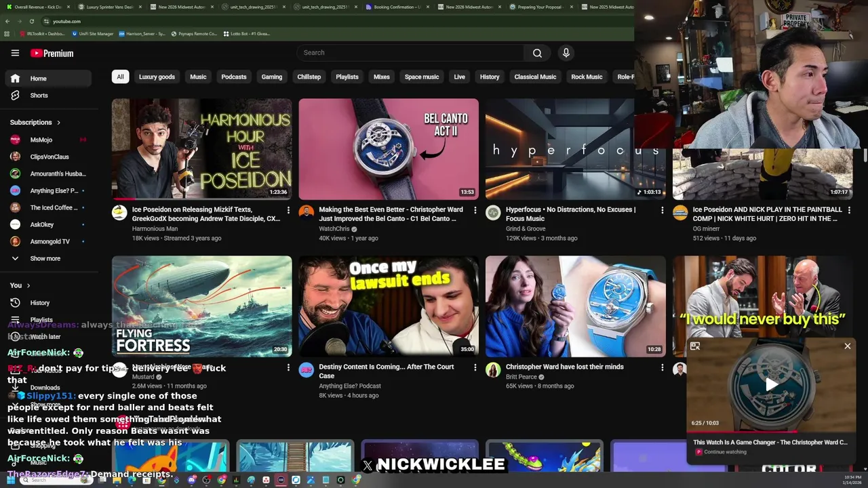Select the Podcasts filter chip
868x488 pixels.
point(234,77)
